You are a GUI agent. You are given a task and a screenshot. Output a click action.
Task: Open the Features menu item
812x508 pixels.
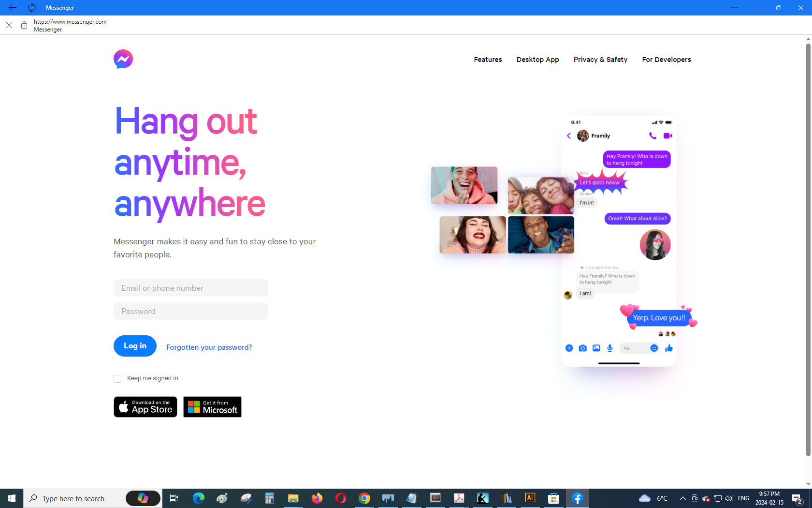(x=488, y=60)
